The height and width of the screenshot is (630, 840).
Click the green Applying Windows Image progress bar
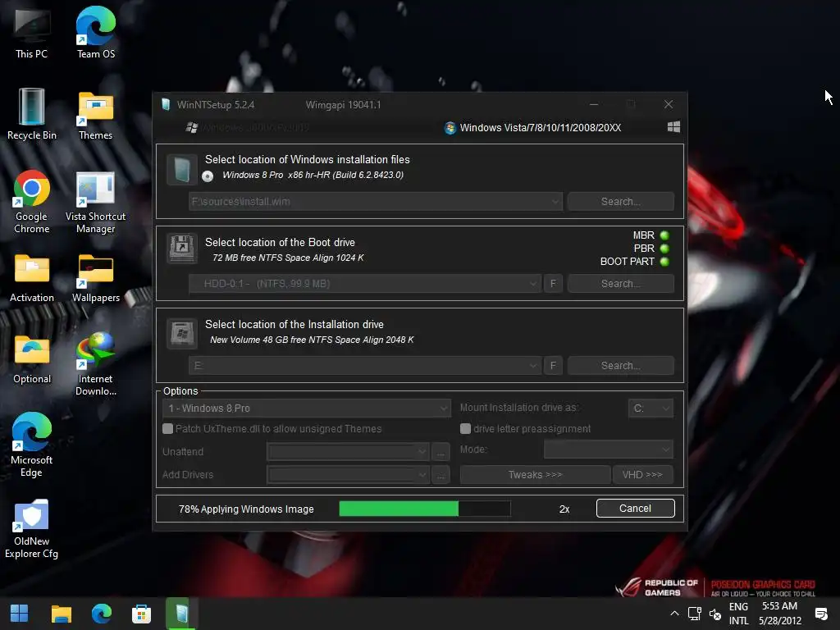pyautogui.click(x=425, y=509)
